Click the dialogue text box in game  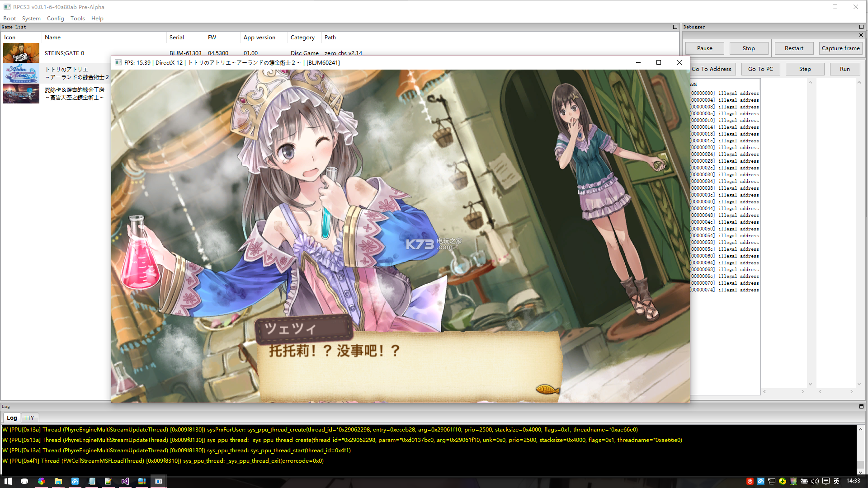click(x=409, y=366)
